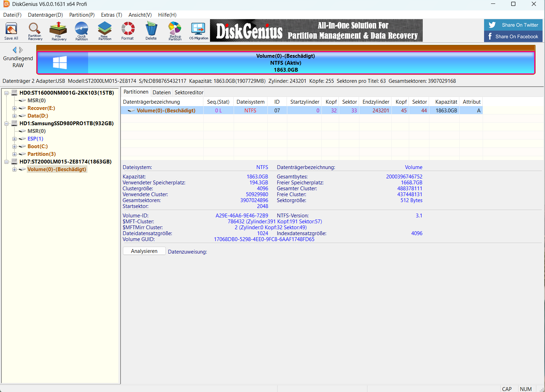Open the Partition Recovery tool
The width and height of the screenshot is (545, 392).
(x=35, y=31)
